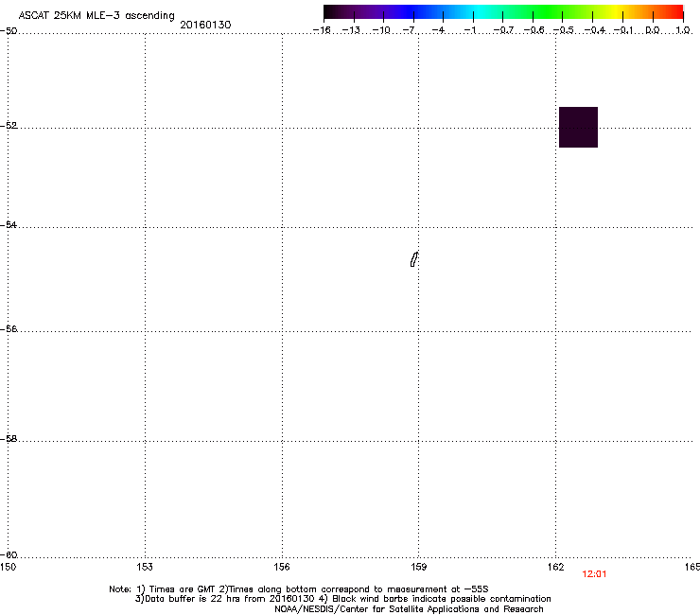Click the color bar label 0.0

pyautogui.click(x=653, y=30)
